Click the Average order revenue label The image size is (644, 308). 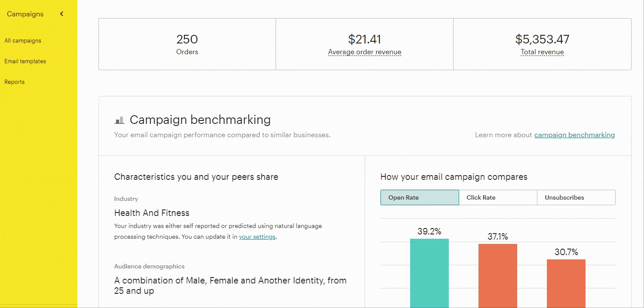(365, 52)
